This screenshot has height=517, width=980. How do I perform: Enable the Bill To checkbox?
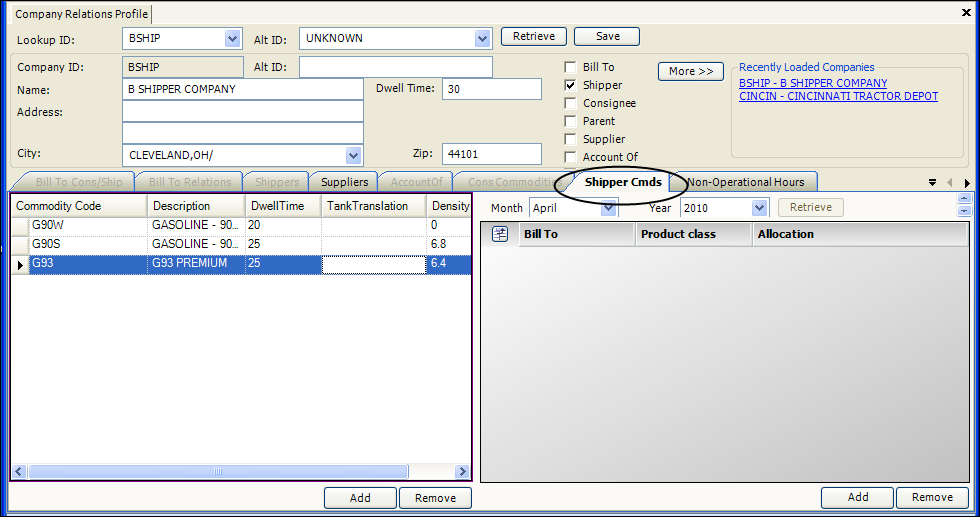[x=570, y=67]
